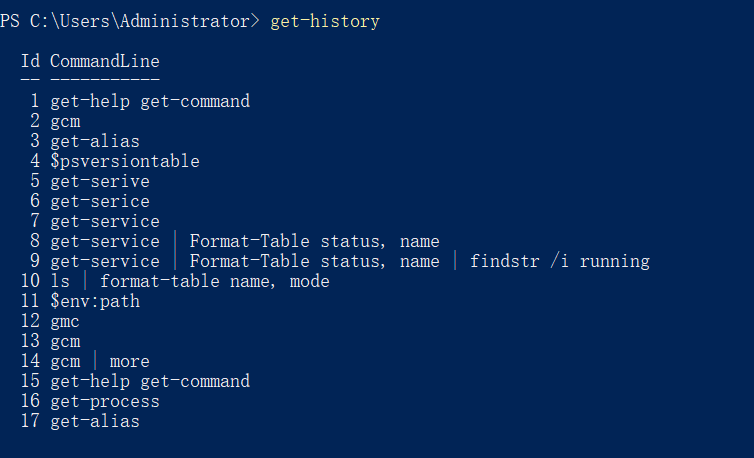The image size is (754, 458).
Task: Click history entry 7 get-service
Action: [x=105, y=221]
